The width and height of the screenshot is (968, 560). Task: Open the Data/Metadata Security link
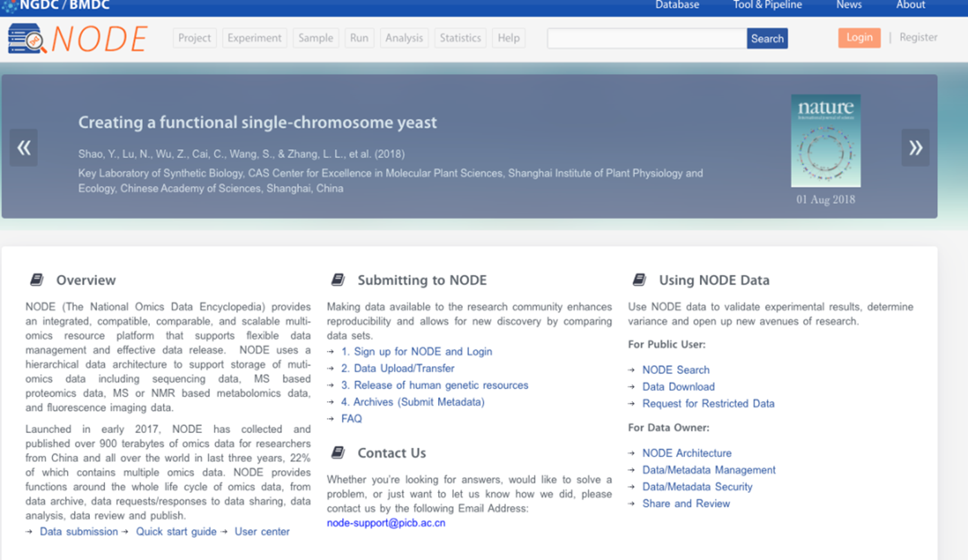click(697, 487)
